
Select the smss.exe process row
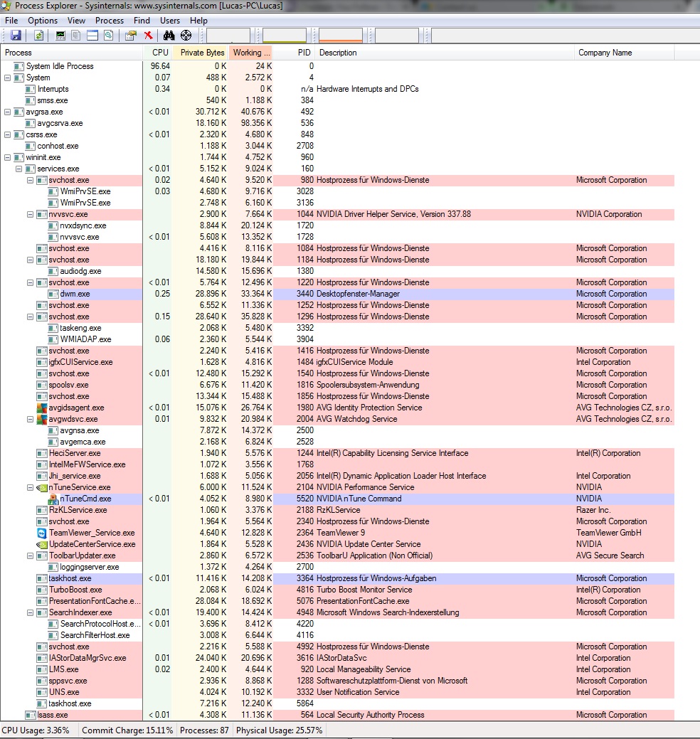pos(337,100)
